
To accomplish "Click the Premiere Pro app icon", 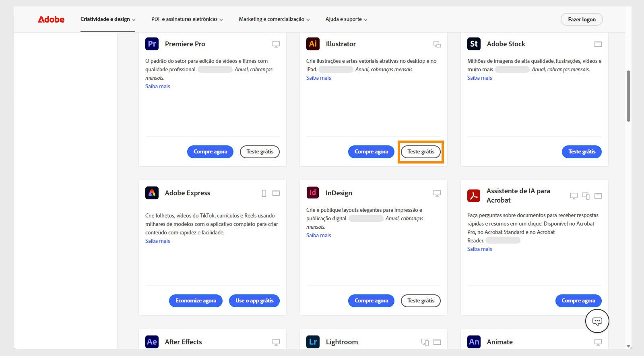I will pyautogui.click(x=152, y=44).
